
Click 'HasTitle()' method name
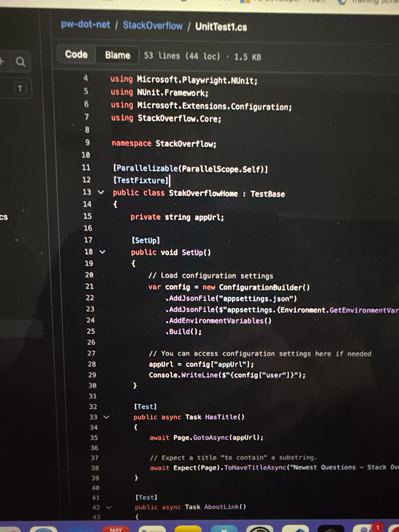[x=224, y=417]
